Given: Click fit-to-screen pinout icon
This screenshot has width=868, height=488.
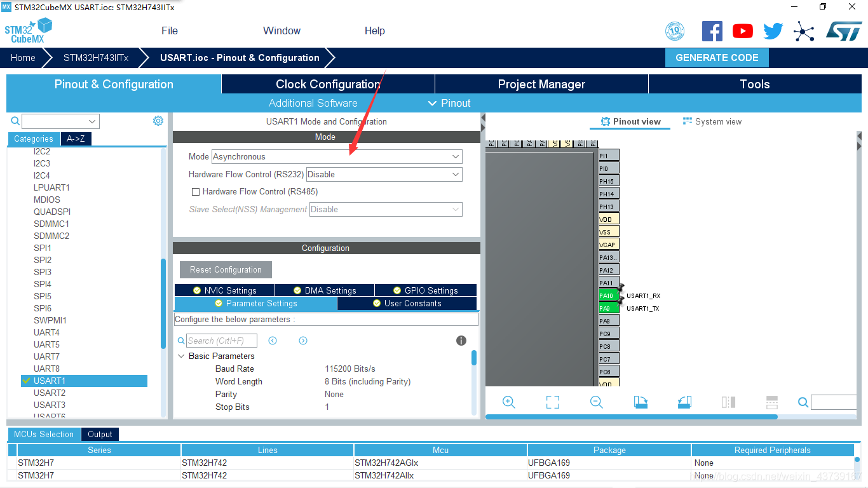Looking at the screenshot, I should (553, 402).
